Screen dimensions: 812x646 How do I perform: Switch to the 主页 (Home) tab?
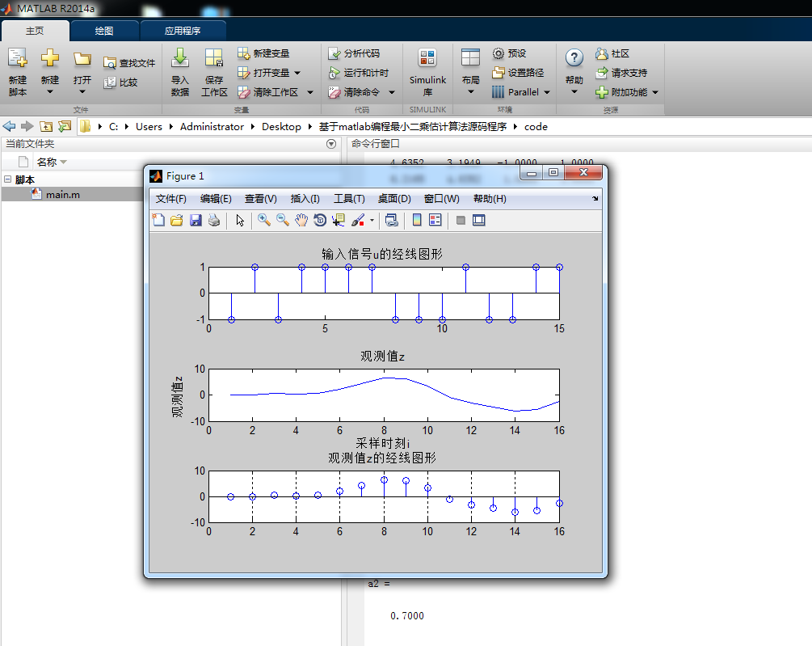pos(35,31)
